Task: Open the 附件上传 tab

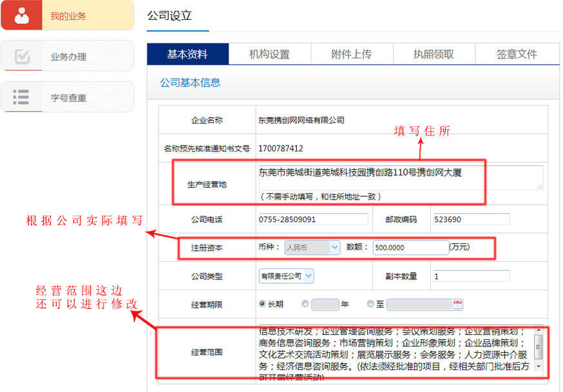Action: pyautogui.click(x=352, y=54)
